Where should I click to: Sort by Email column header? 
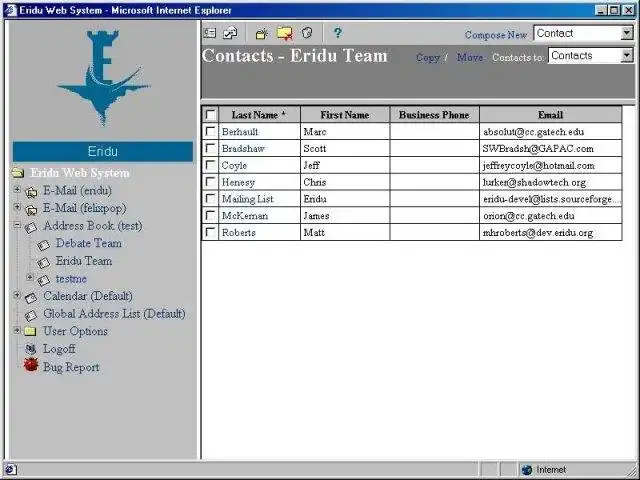[551, 115]
